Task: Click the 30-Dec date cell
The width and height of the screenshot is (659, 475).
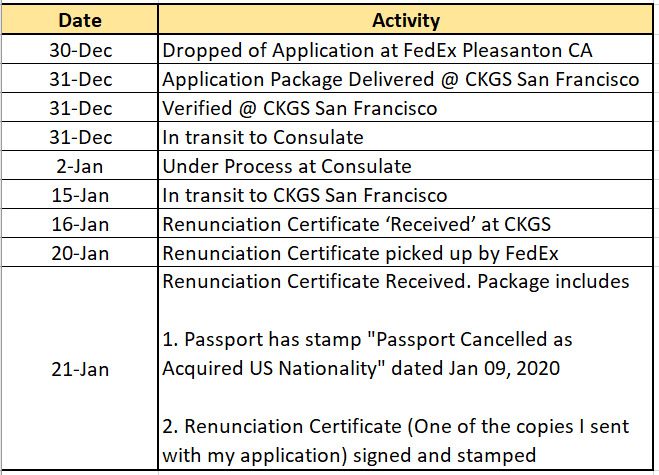Action: [80, 50]
